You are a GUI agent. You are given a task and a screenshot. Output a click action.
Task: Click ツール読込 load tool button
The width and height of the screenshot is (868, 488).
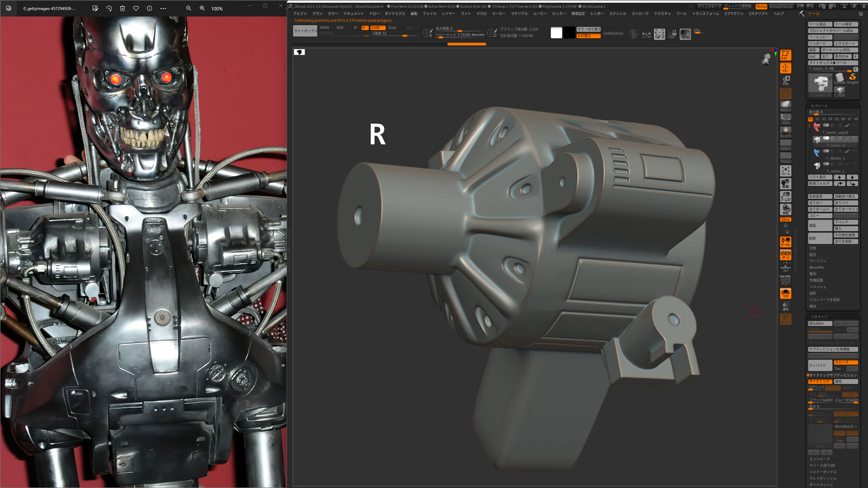coord(820,24)
